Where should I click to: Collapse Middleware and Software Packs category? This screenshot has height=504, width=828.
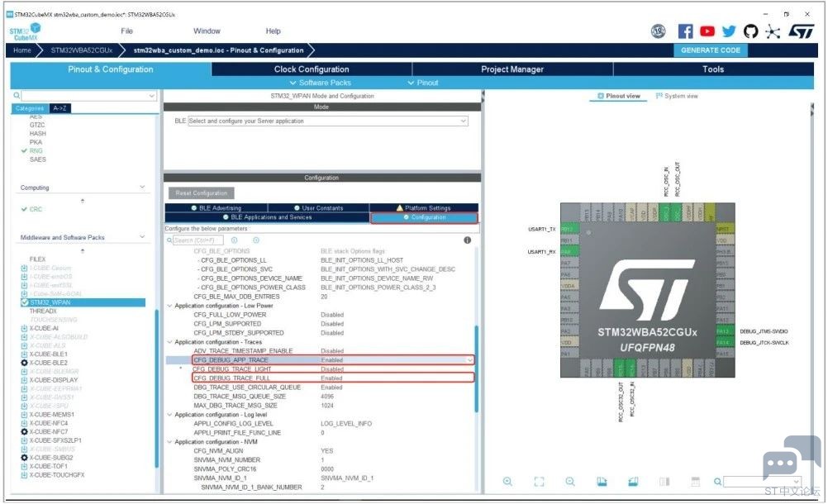(x=142, y=237)
